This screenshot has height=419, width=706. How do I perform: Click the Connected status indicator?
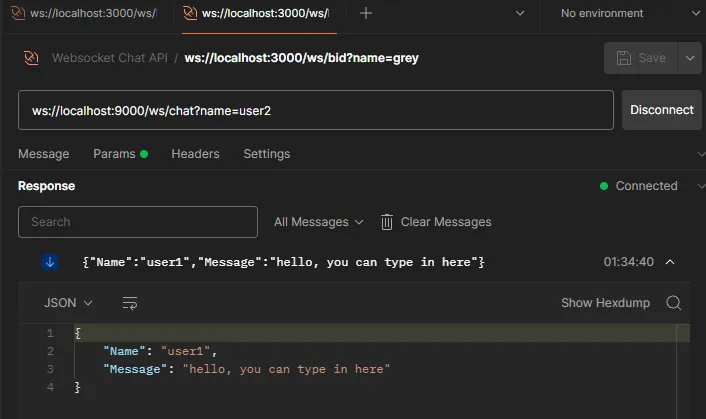pos(638,186)
